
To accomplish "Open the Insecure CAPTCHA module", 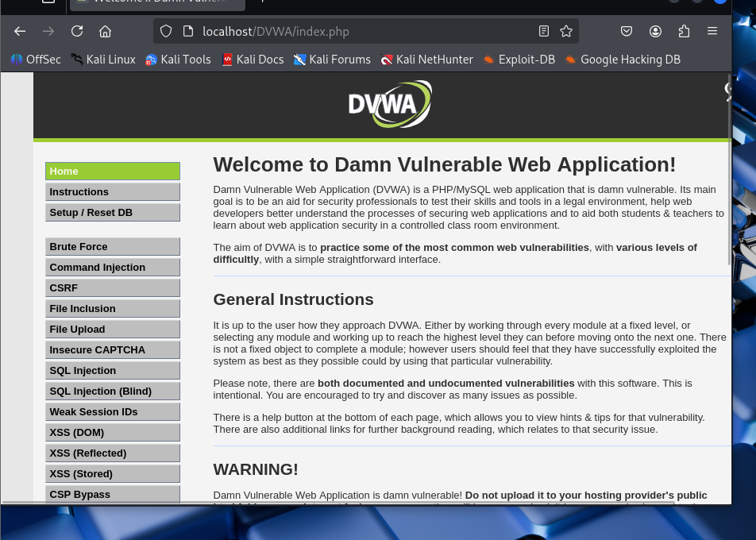I will 113,350.
